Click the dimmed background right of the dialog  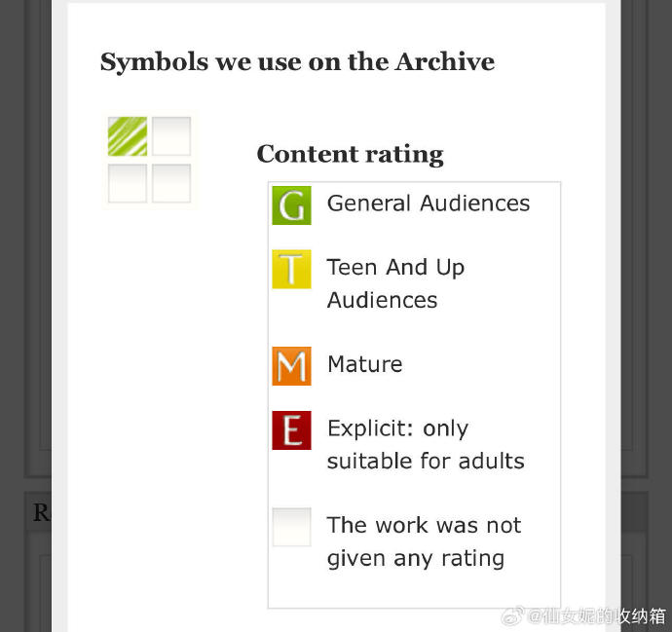click(645, 292)
